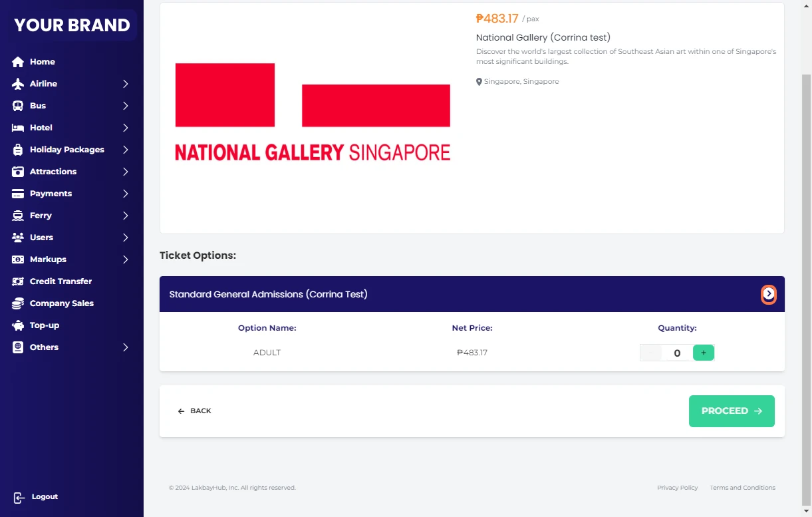
Task: Click the Home house icon in sidebar
Action: point(18,62)
